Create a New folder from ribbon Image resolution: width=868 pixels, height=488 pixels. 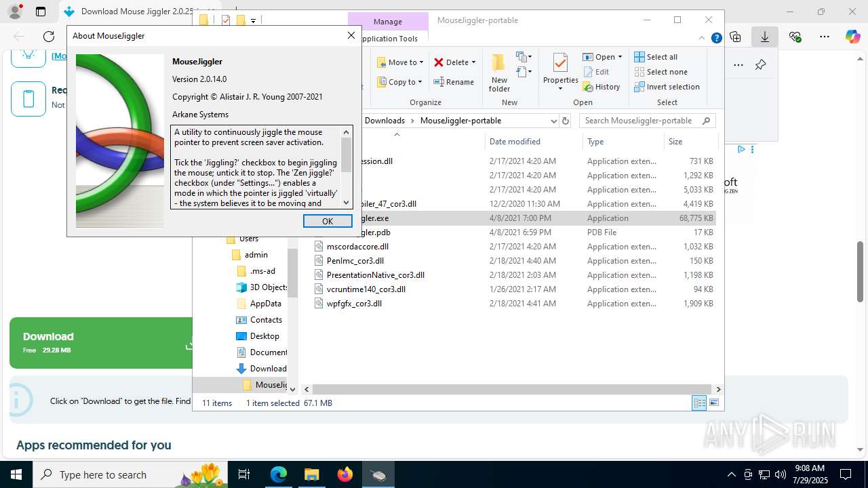499,73
